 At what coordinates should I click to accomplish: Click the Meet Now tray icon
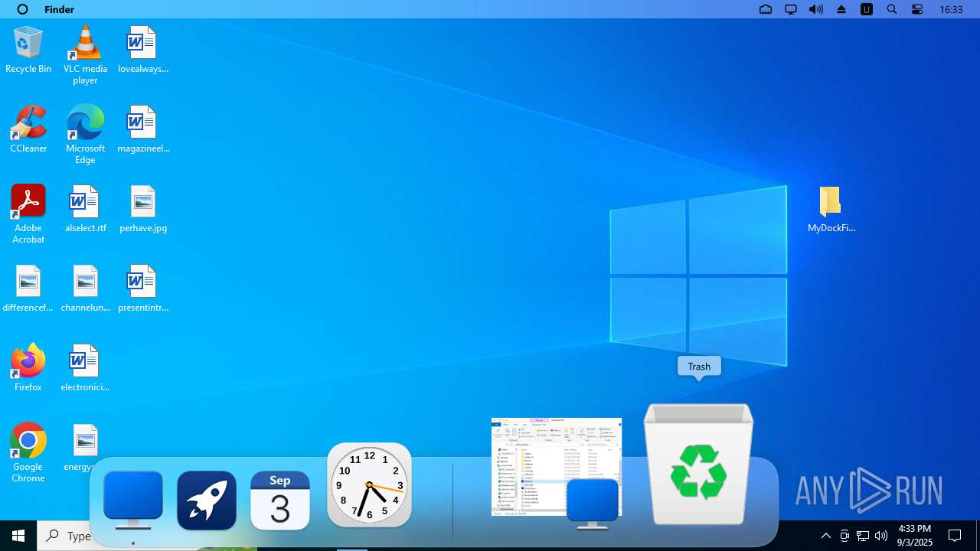click(x=844, y=536)
